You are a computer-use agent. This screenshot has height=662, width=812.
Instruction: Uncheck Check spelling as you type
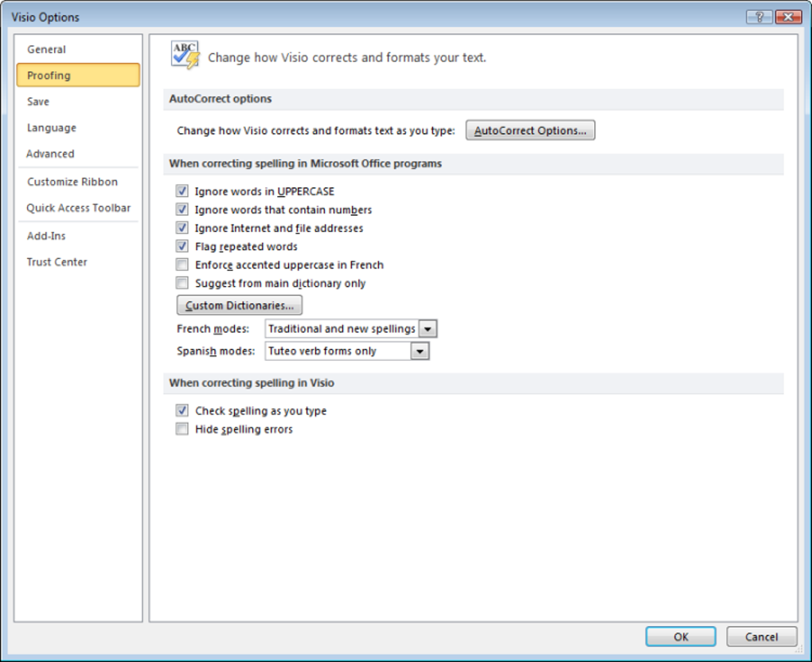(182, 411)
